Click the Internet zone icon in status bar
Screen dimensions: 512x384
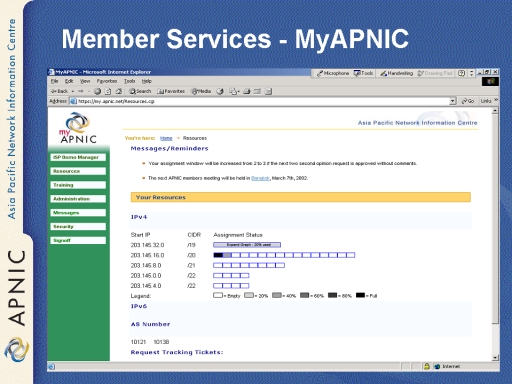[x=437, y=366]
